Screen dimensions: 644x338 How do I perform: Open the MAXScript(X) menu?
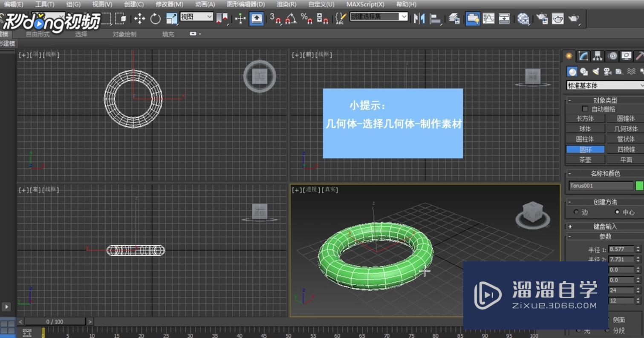point(365,4)
